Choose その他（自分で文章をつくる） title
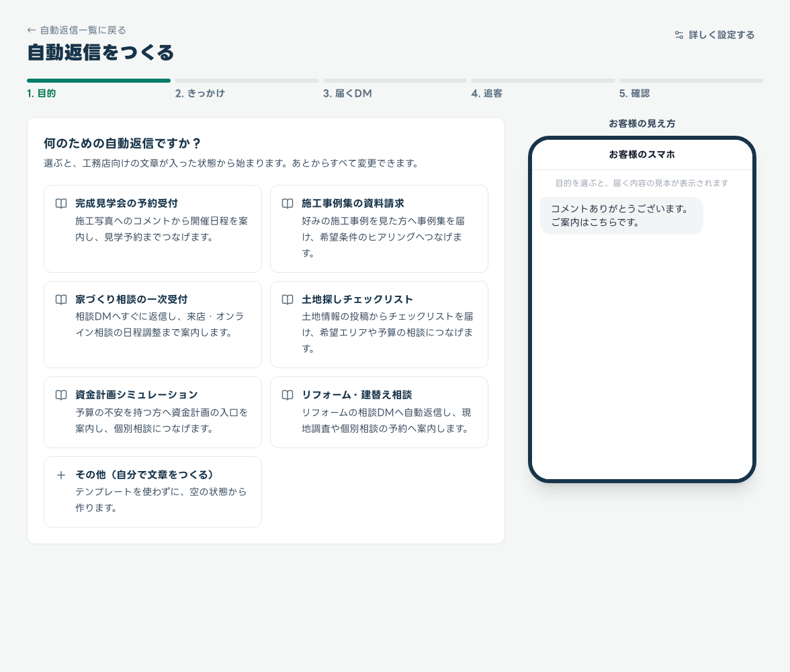The image size is (790, 672). (146, 475)
